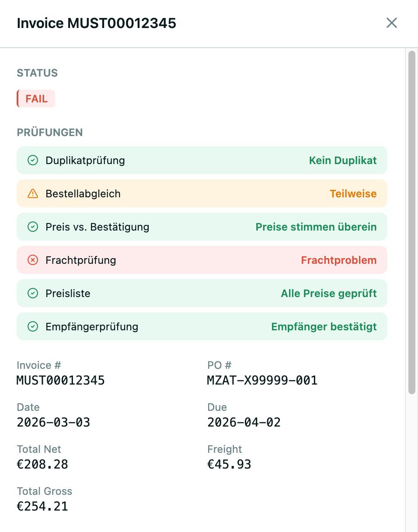
Task: Expand the Empfängerprüfung row for details
Action: [x=202, y=326]
